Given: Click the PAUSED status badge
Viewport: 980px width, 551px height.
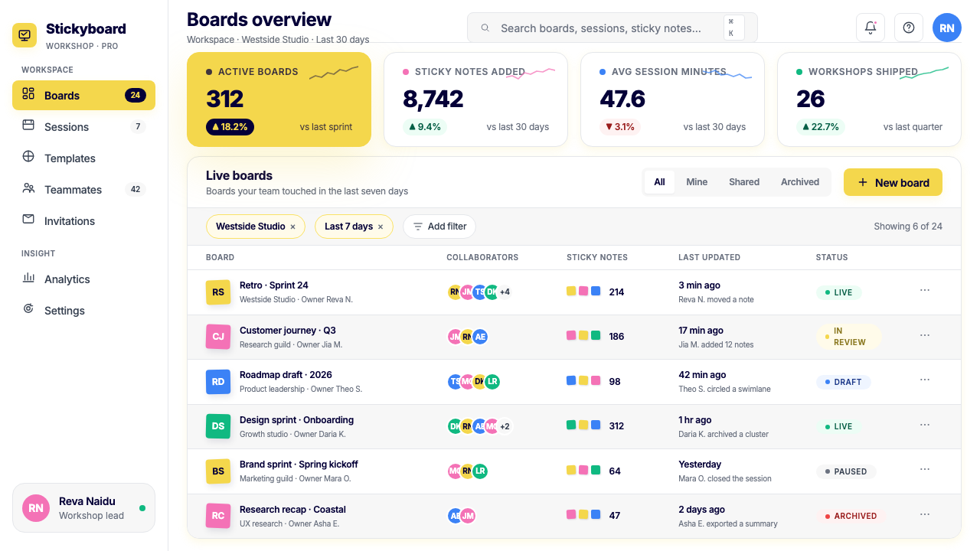Looking at the screenshot, I should tap(846, 471).
